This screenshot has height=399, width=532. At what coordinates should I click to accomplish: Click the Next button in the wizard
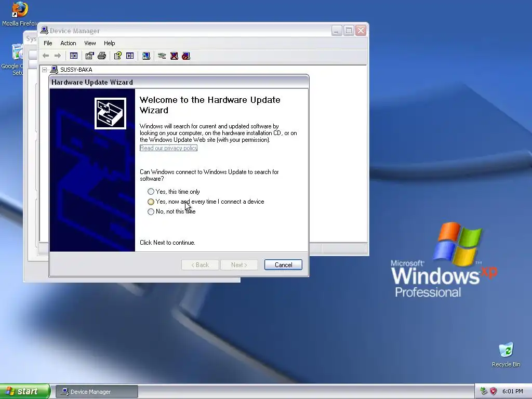click(239, 264)
